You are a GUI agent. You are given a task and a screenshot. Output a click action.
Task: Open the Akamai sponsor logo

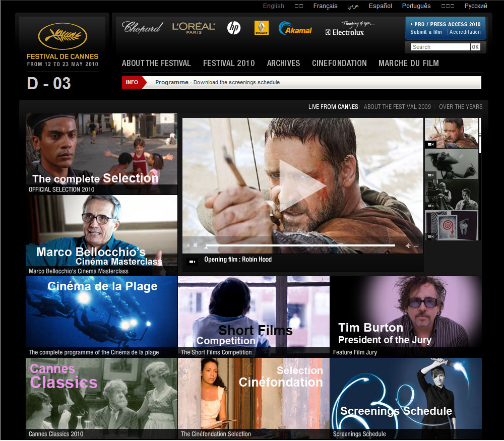click(295, 28)
